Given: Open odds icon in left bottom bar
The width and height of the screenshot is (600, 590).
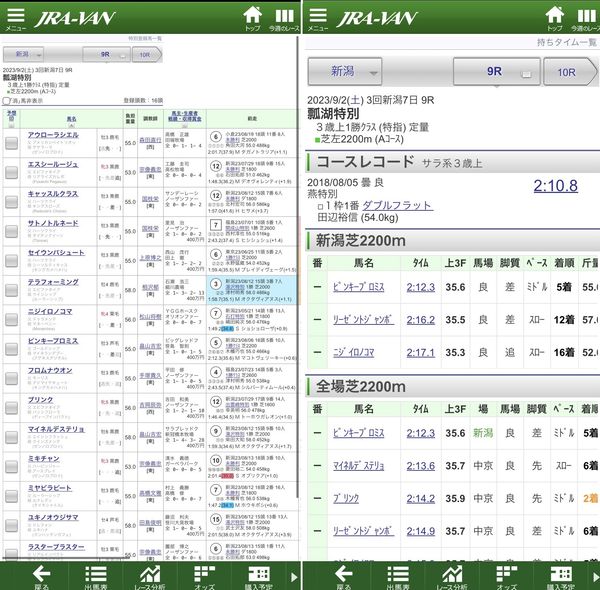Looking at the screenshot, I should 204,577.
